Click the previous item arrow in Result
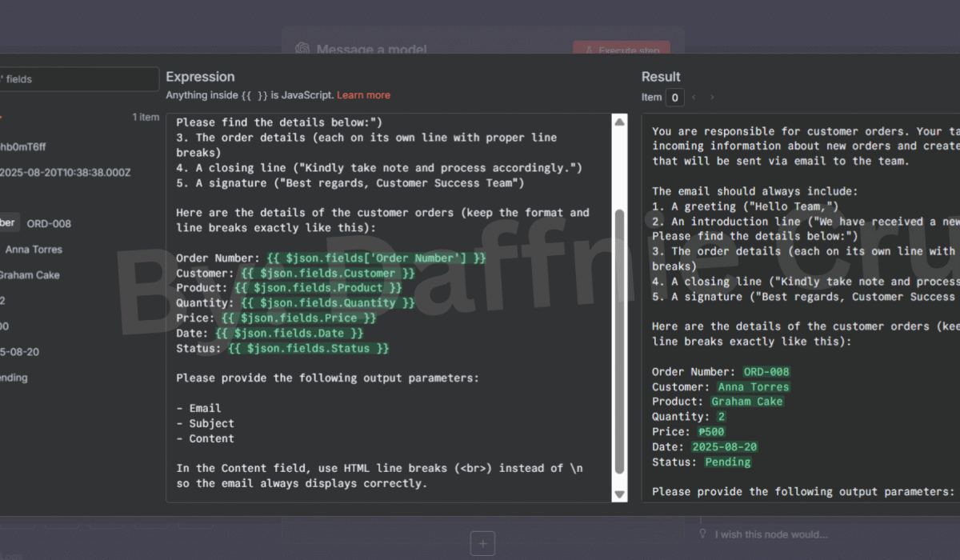This screenshot has width=960, height=560. pos(694,98)
